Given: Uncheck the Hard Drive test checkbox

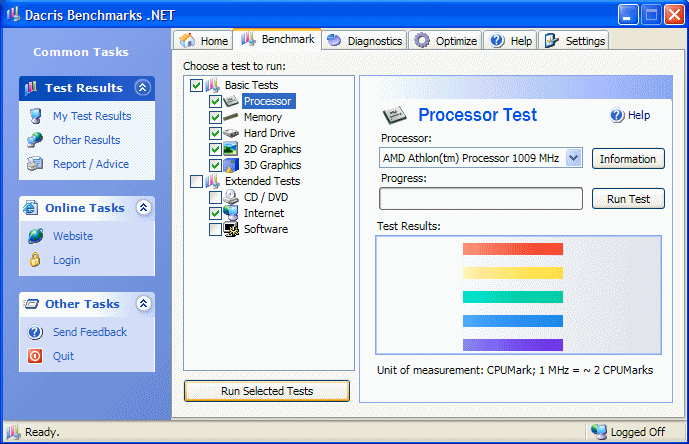Looking at the screenshot, I should coord(215,133).
